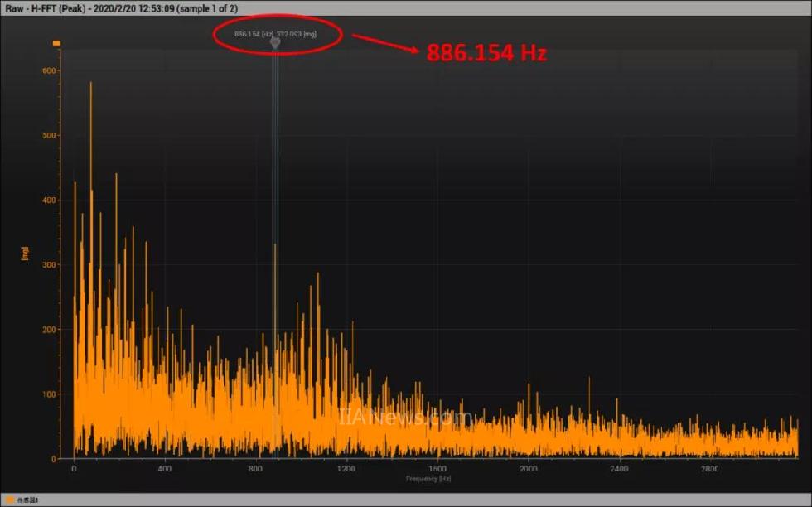The image size is (812, 507).
Task: Click the 0 tick on frequency axis
Action: 74,469
